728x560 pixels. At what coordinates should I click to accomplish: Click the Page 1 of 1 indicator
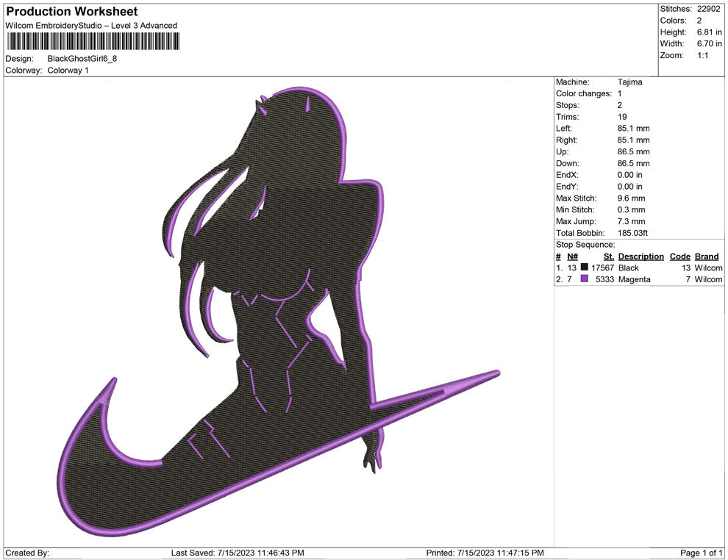pyautogui.click(x=702, y=553)
